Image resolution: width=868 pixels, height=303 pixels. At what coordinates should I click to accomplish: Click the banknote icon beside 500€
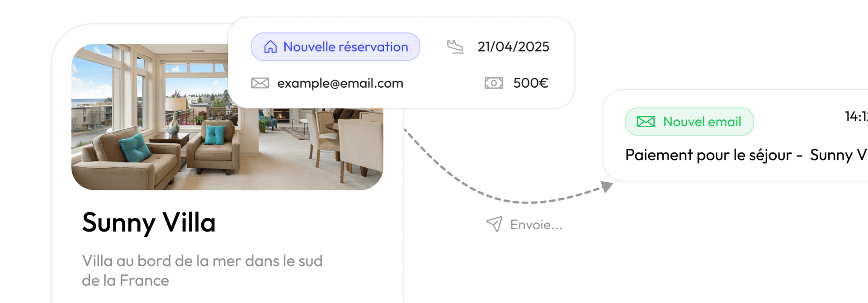click(x=493, y=83)
